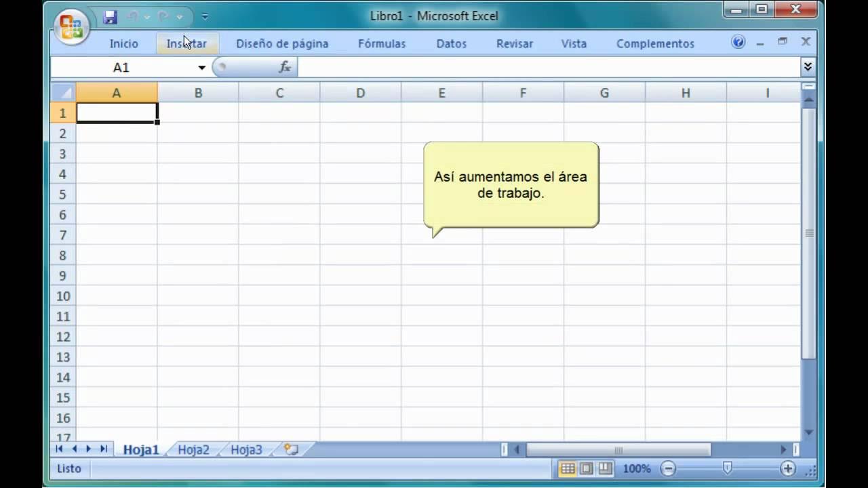Open the Customize Quick Access Toolbar dropdown
The width and height of the screenshot is (868, 488).
point(205,17)
